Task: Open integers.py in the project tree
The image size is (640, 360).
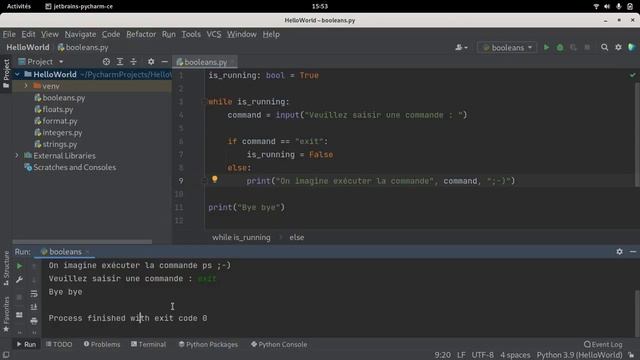Action: point(62,133)
